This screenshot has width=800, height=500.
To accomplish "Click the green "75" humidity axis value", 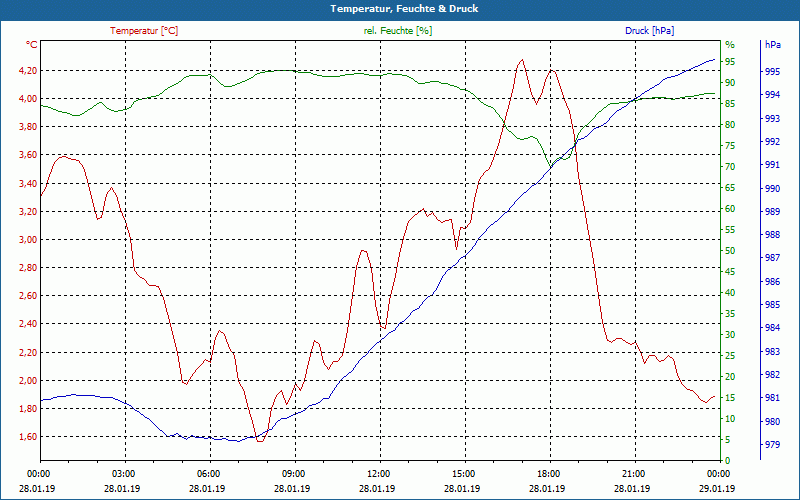I will point(730,146).
